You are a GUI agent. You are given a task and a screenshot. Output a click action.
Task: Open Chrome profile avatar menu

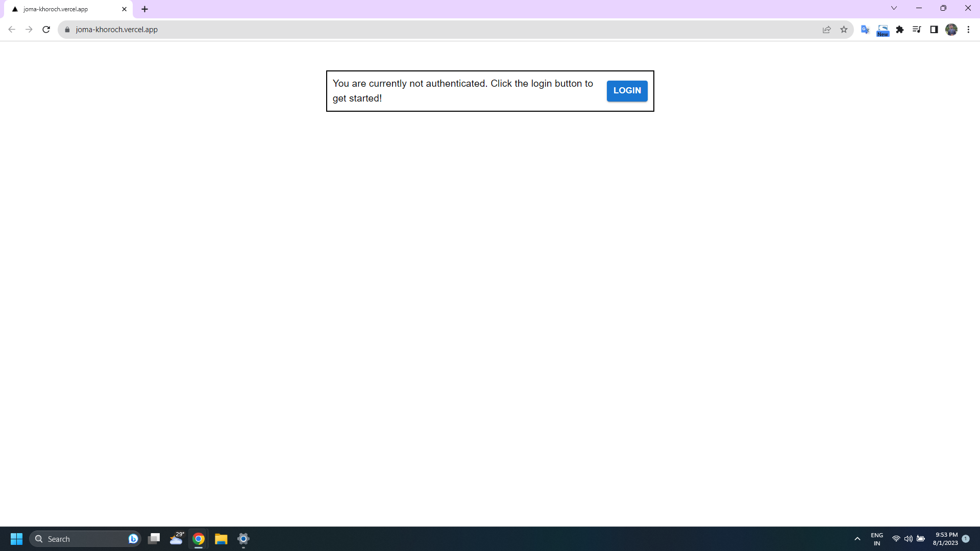pyautogui.click(x=951, y=30)
